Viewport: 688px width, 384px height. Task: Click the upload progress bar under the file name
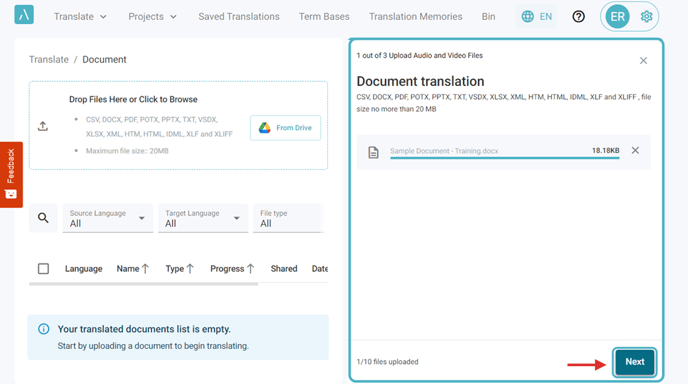click(505, 158)
